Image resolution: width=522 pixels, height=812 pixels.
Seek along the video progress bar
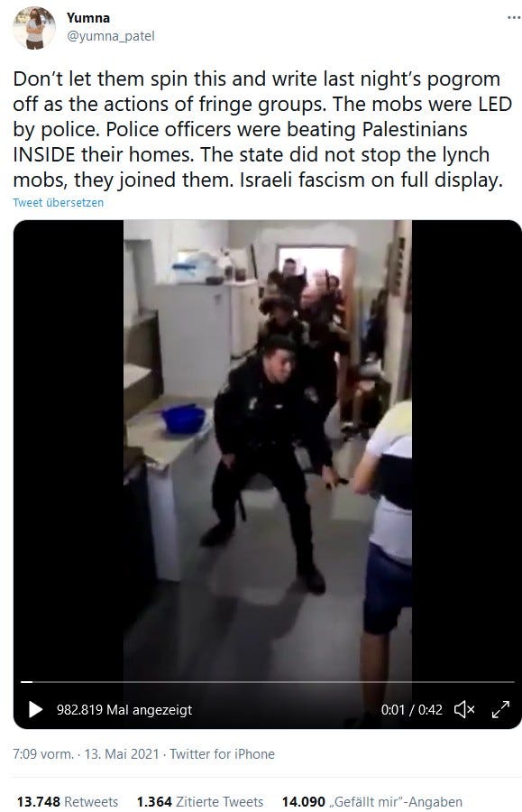(268, 682)
